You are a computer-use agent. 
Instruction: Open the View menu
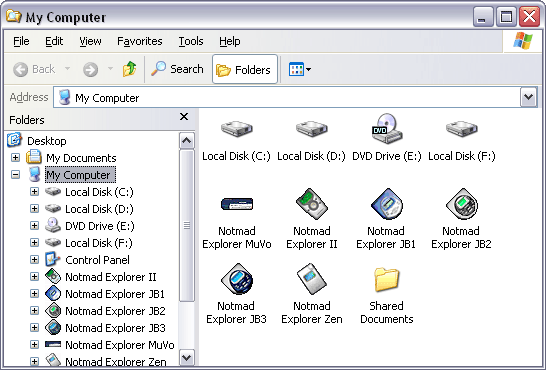(x=90, y=41)
